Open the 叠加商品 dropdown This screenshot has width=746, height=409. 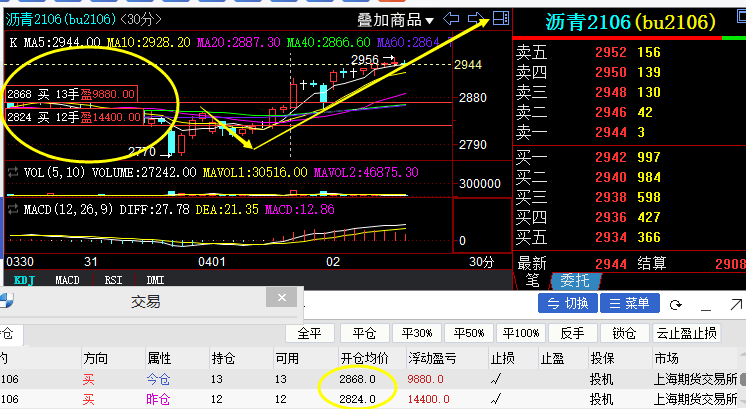coord(395,20)
